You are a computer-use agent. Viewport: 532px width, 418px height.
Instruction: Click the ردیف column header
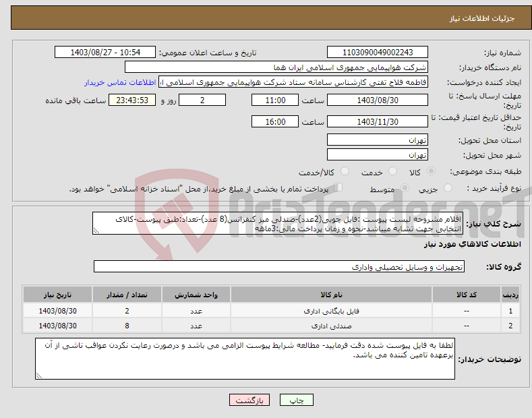(x=510, y=295)
